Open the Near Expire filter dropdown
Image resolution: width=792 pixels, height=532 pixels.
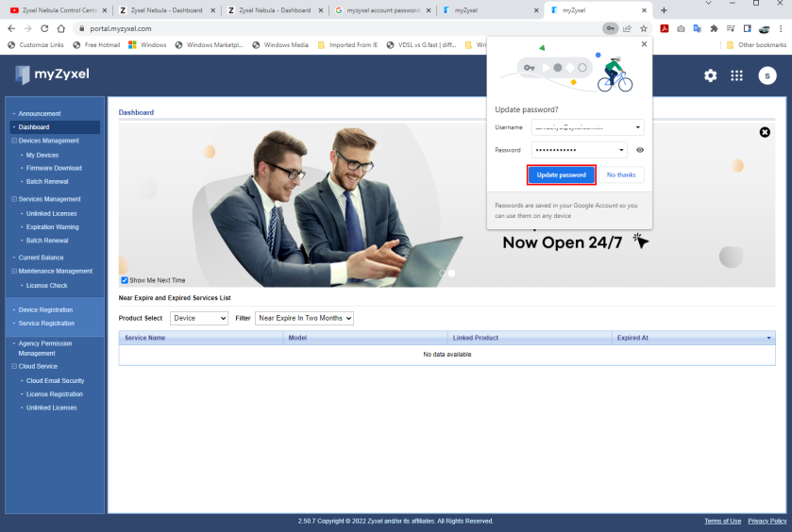click(304, 319)
